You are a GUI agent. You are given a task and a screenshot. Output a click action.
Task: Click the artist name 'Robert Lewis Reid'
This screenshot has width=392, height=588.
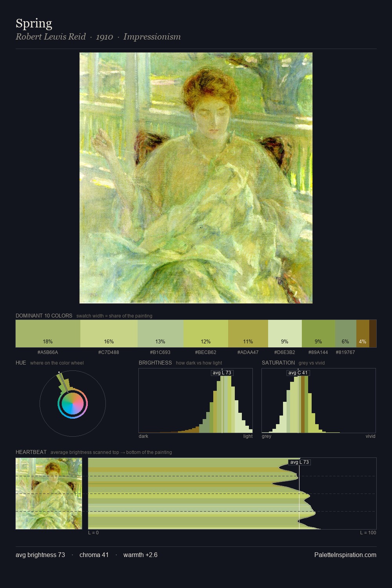[x=51, y=37]
